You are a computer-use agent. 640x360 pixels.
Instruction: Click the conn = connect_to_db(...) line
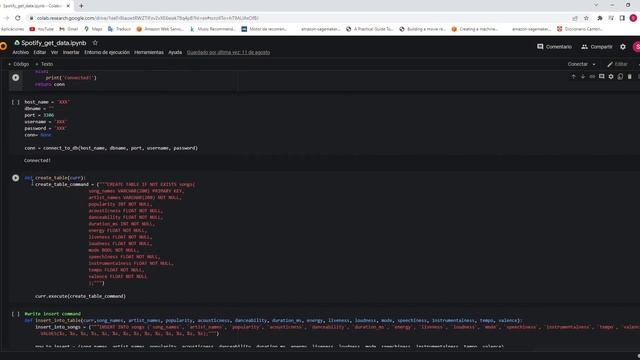(111, 148)
